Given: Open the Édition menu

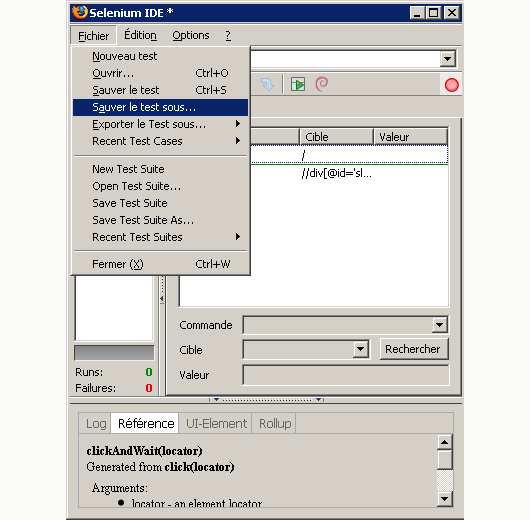Looking at the screenshot, I should [x=140, y=35].
